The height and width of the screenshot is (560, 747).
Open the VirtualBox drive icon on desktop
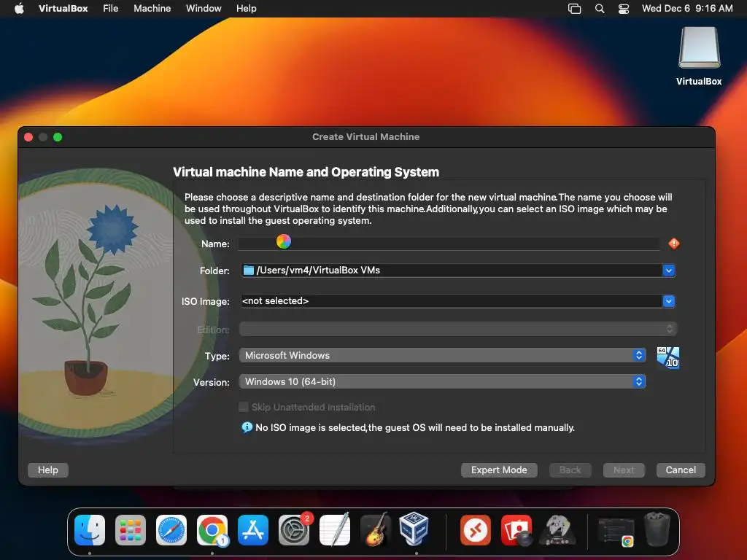click(x=699, y=47)
